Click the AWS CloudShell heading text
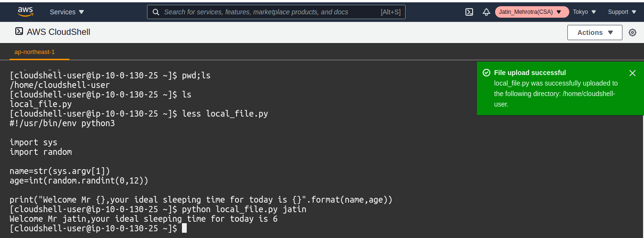644x238 pixels. pyautogui.click(x=58, y=32)
